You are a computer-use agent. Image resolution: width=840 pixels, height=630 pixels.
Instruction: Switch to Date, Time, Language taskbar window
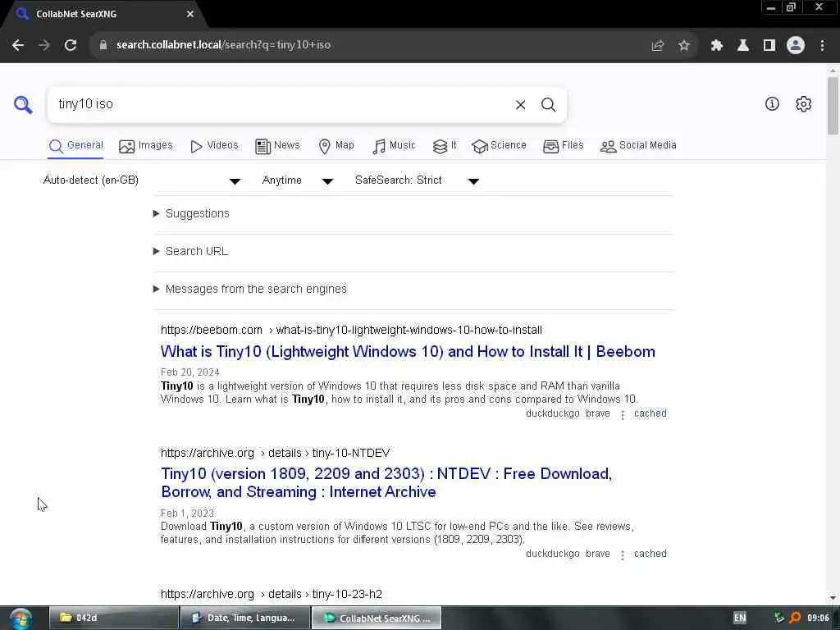[x=245, y=618]
